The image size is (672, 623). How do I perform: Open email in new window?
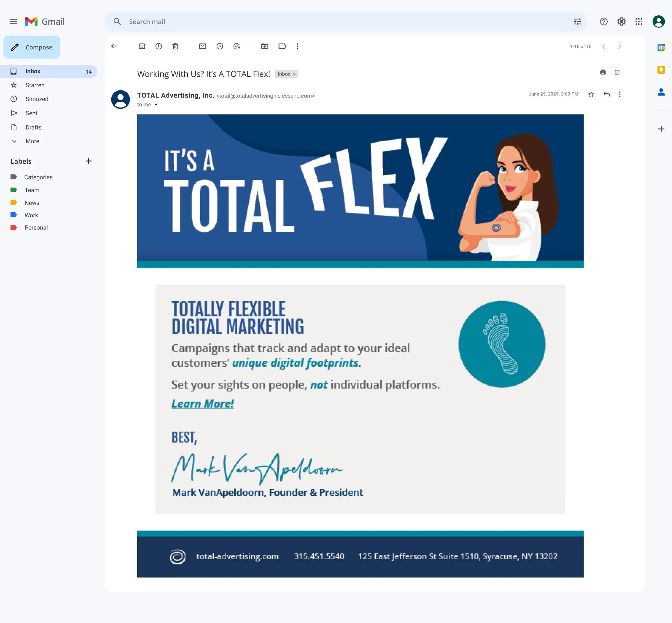617,73
